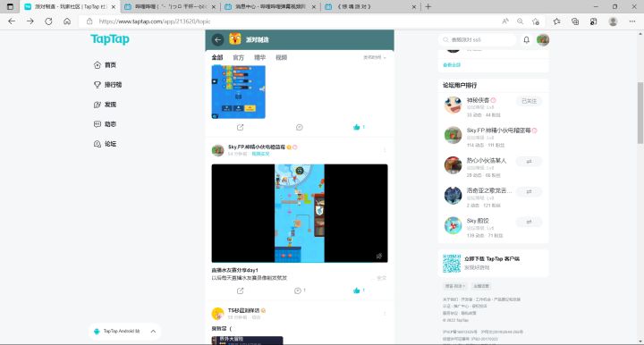
Task: Scan the TapTap client QR code
Action: point(452,264)
